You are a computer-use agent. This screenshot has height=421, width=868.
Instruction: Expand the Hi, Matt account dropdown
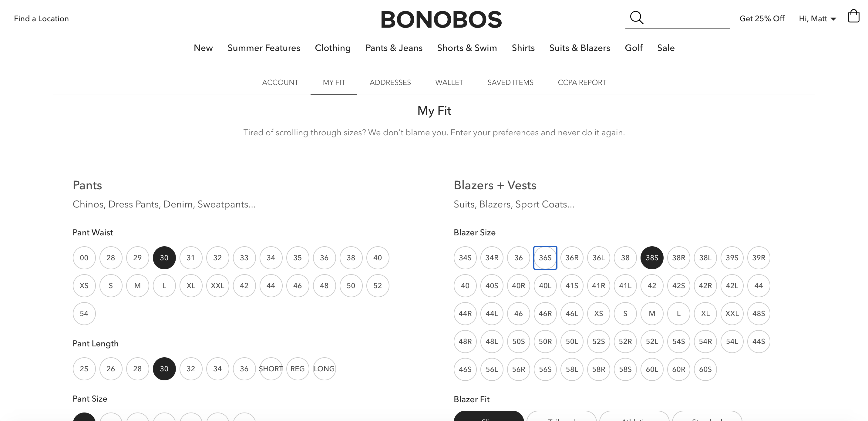tap(817, 19)
